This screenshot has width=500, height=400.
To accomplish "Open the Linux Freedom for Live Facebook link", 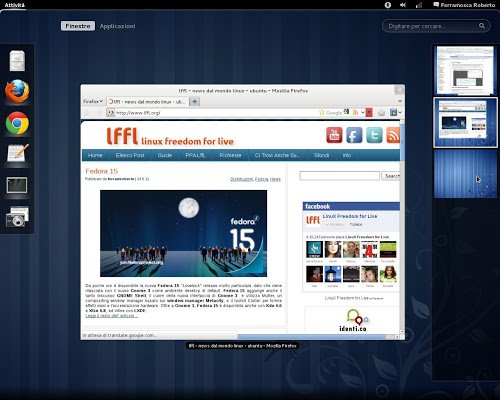I will click(x=350, y=216).
